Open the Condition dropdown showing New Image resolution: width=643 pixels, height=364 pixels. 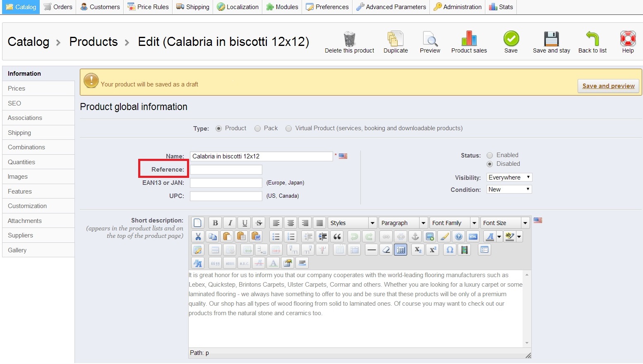509,189
